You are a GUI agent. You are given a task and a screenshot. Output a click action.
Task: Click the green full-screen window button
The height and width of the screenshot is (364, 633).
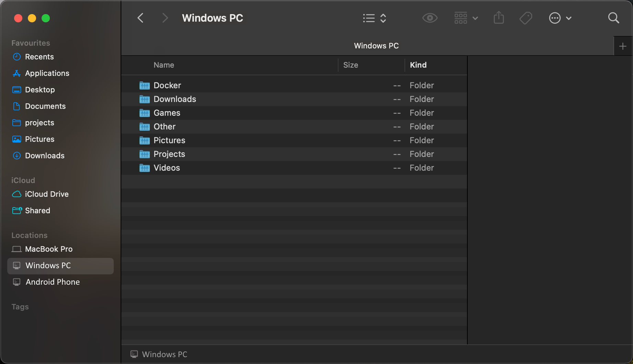click(x=46, y=18)
